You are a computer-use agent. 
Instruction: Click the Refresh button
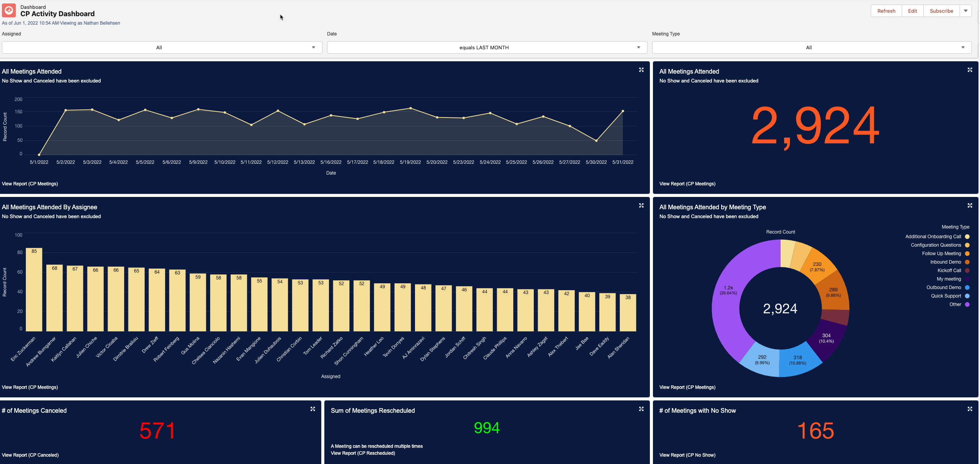(886, 11)
